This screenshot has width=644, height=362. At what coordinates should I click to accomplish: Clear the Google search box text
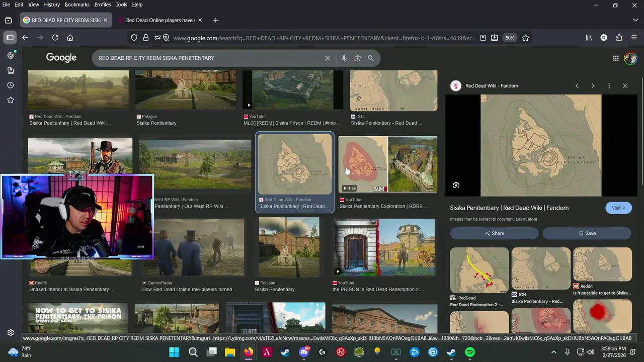pyautogui.click(x=328, y=58)
